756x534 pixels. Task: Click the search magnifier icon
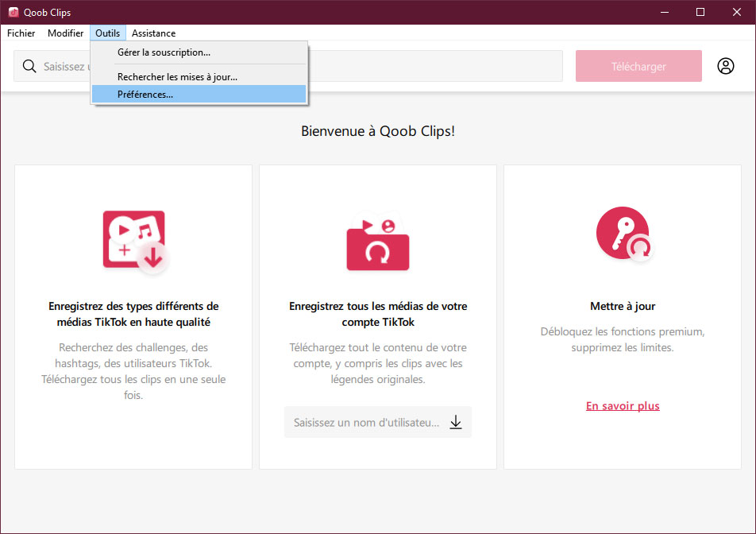point(29,66)
